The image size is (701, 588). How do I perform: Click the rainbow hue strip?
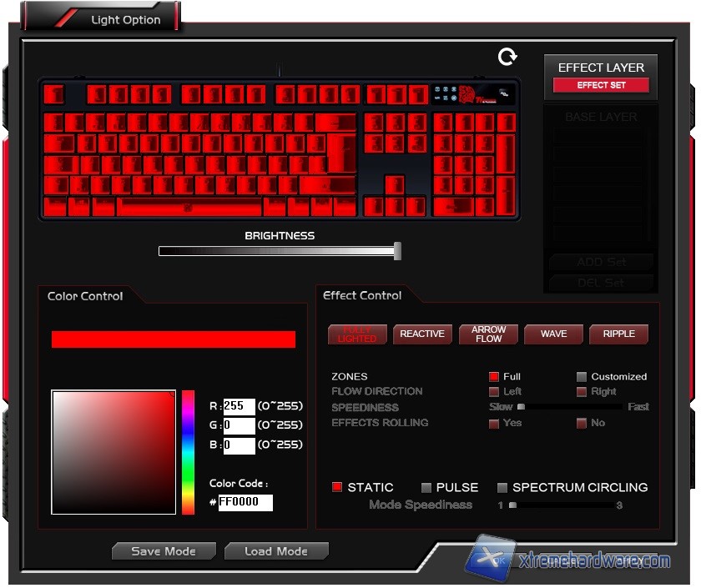pyautogui.click(x=189, y=451)
